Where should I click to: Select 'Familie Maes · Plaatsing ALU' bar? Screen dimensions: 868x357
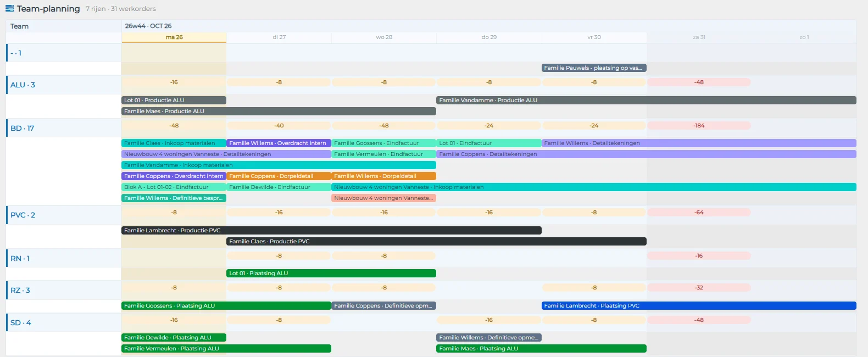pyautogui.click(x=541, y=349)
